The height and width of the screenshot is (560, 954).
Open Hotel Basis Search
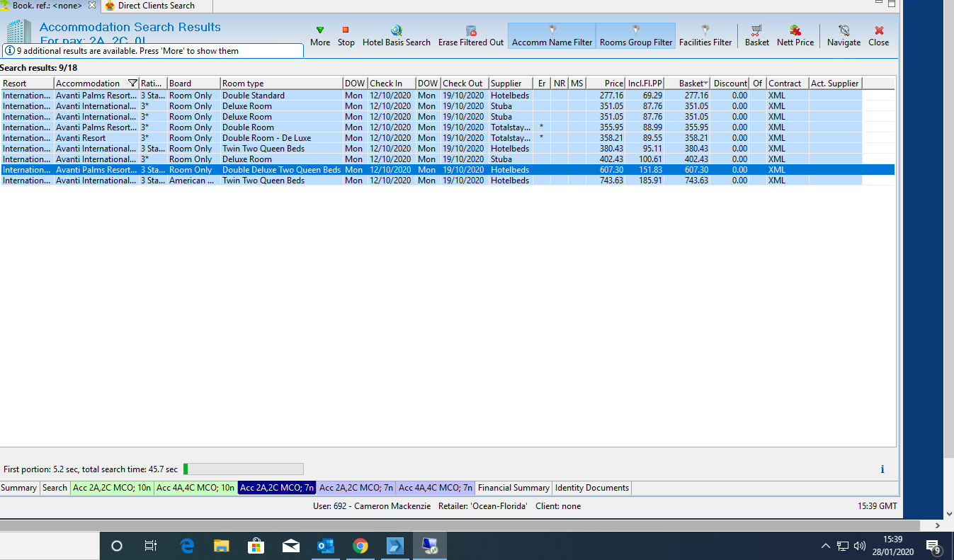[397, 36]
